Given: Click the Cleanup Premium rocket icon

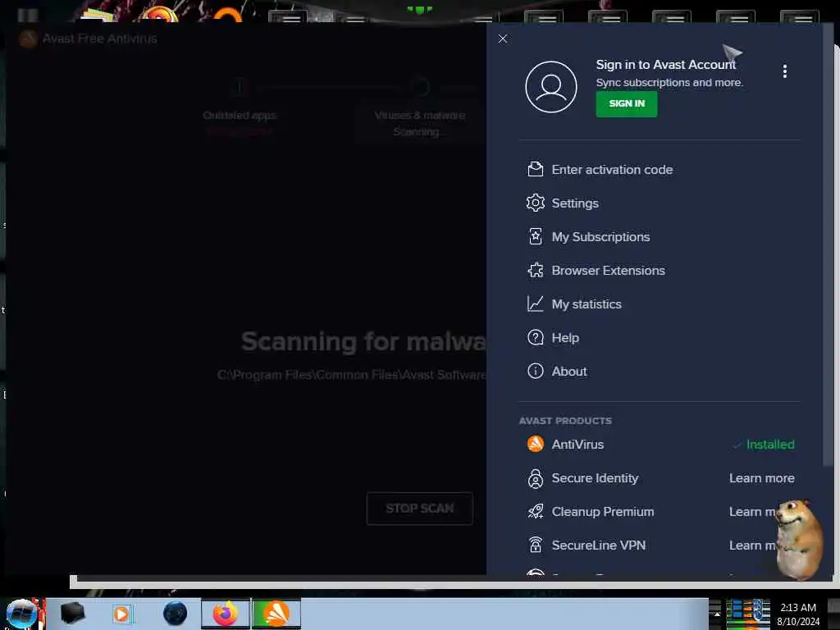Looking at the screenshot, I should point(535,512).
